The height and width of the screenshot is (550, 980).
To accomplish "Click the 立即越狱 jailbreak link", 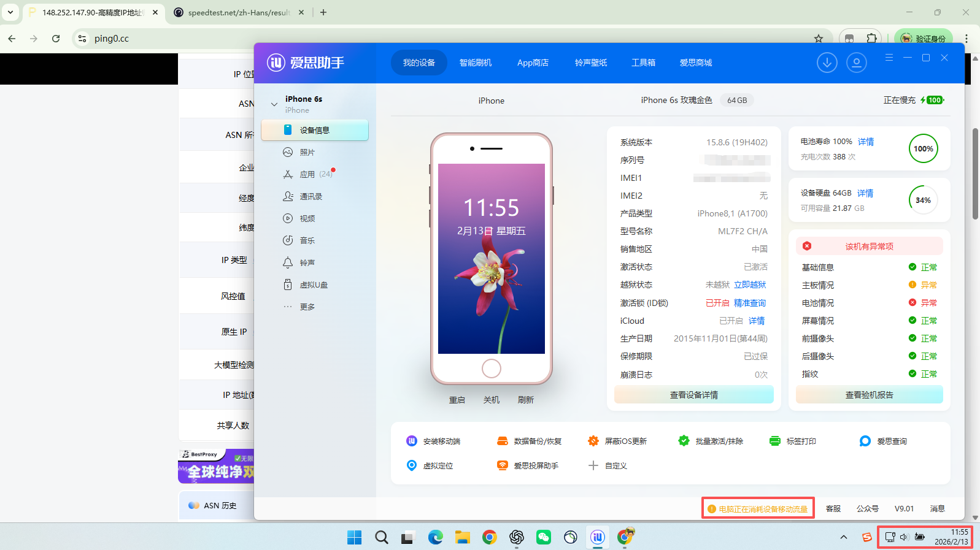I will point(750,285).
